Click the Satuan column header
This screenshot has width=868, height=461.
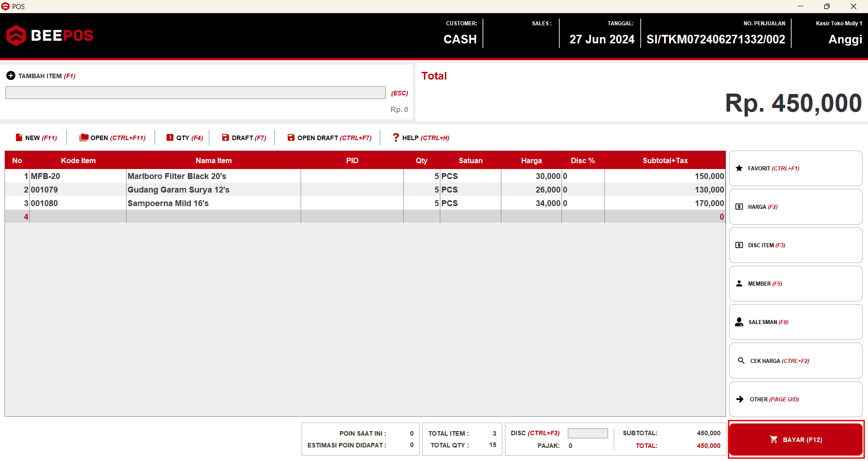click(471, 160)
